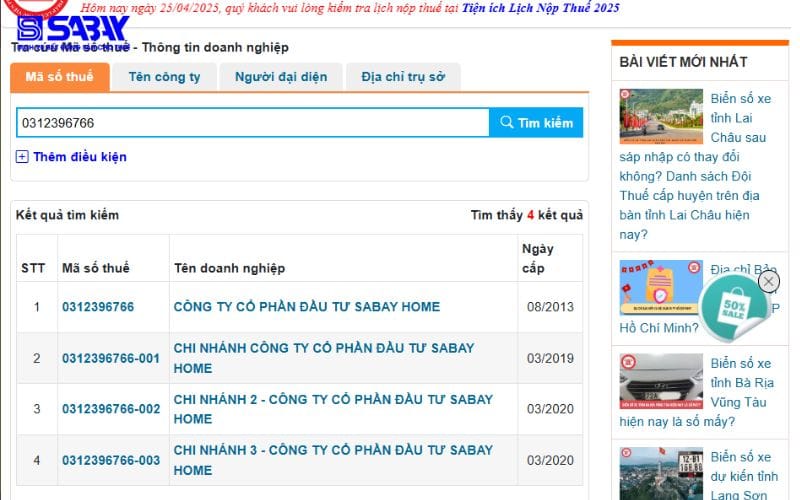This screenshot has height=500, width=800.
Task: Switch to the Địa chỉ trụ sở tab
Action: (403, 77)
